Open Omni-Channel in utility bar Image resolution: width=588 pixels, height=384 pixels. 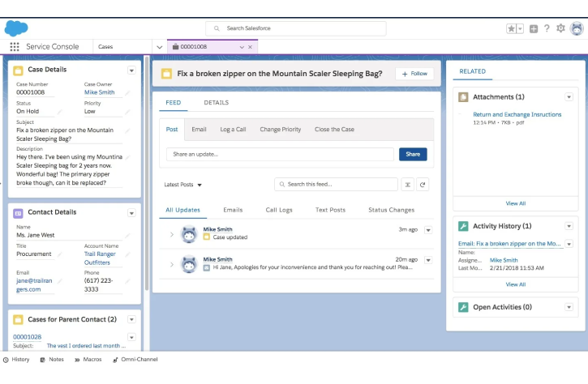click(135, 359)
